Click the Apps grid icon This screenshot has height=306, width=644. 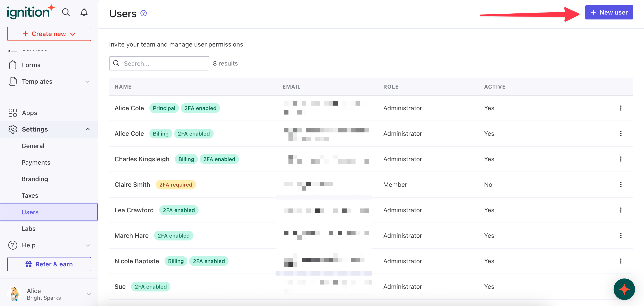click(x=13, y=113)
